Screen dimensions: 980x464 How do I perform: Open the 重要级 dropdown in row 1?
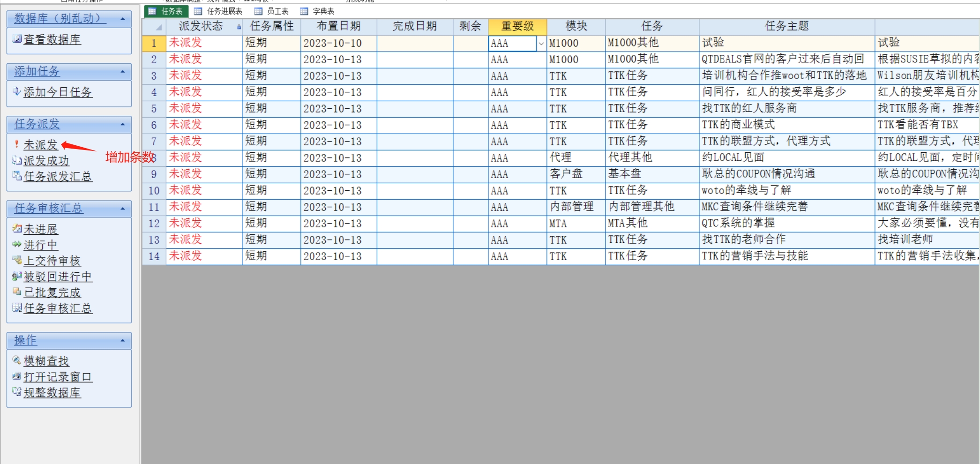pos(541,44)
